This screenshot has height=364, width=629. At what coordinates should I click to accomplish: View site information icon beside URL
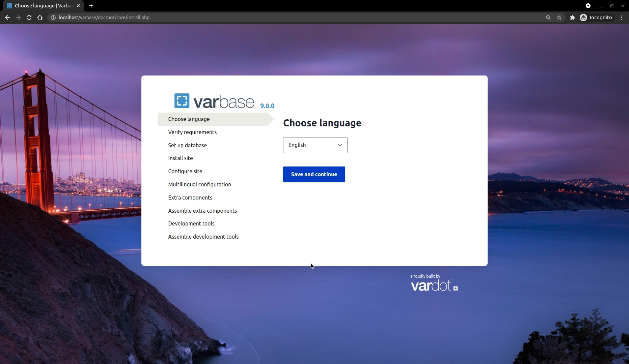tap(53, 18)
